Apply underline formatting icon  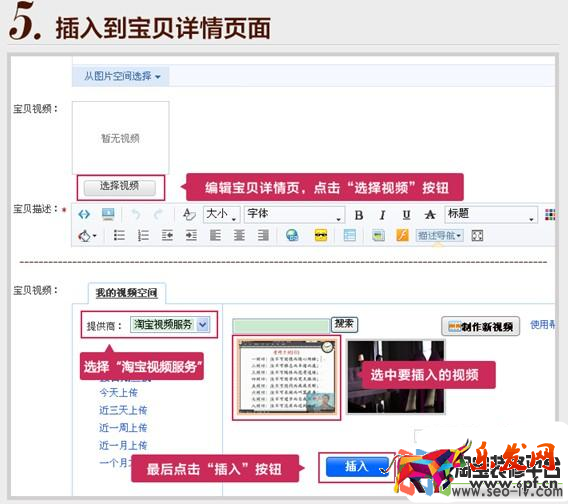click(406, 215)
